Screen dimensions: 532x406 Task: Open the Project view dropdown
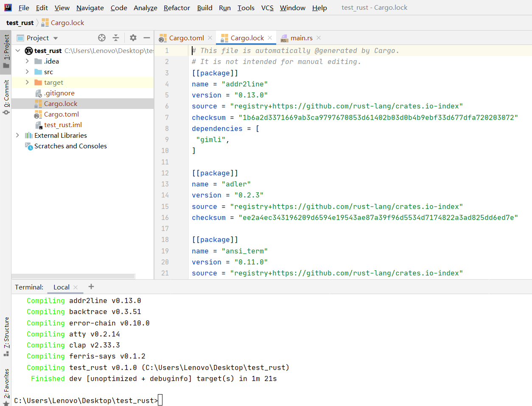[56, 38]
